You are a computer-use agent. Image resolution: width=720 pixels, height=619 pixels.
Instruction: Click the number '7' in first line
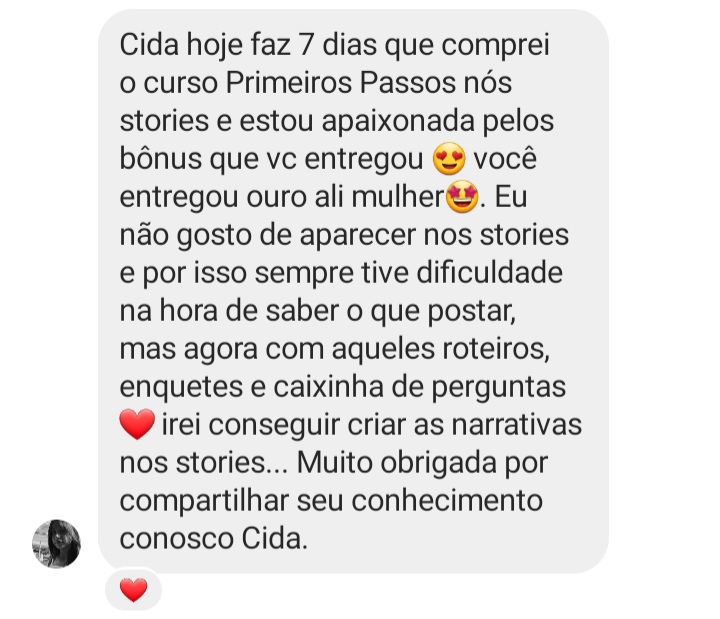coord(306,45)
